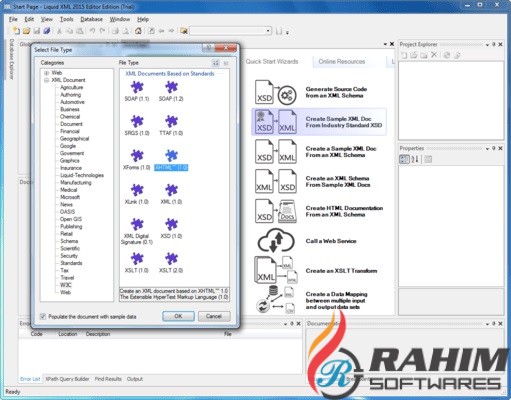Open the Documentation panel dropdown arrow
Image resolution: width=511 pixels, height=400 pixels.
click(487, 324)
